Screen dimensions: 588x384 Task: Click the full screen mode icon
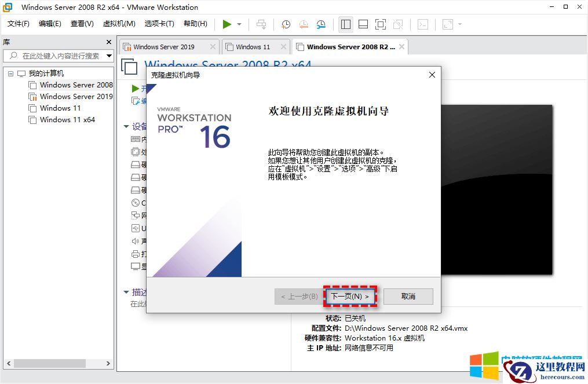click(380, 24)
